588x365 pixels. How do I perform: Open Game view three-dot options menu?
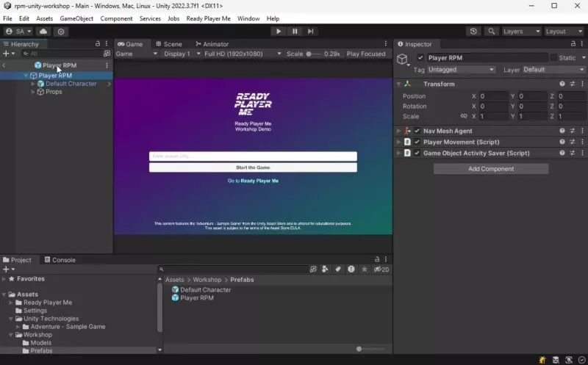tap(385, 44)
